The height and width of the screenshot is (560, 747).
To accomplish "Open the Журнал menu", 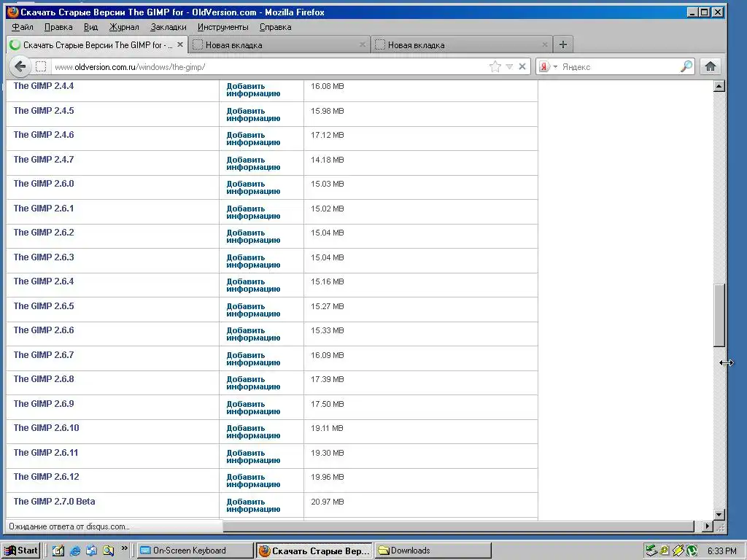I will [124, 27].
